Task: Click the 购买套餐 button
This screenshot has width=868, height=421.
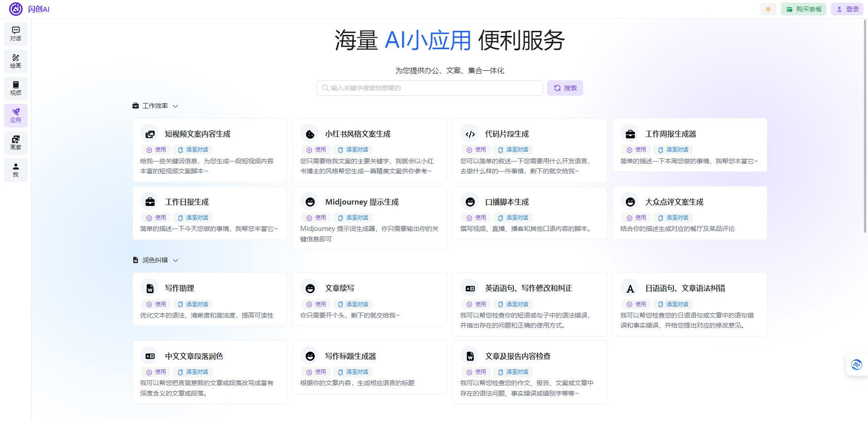Action: click(x=803, y=9)
